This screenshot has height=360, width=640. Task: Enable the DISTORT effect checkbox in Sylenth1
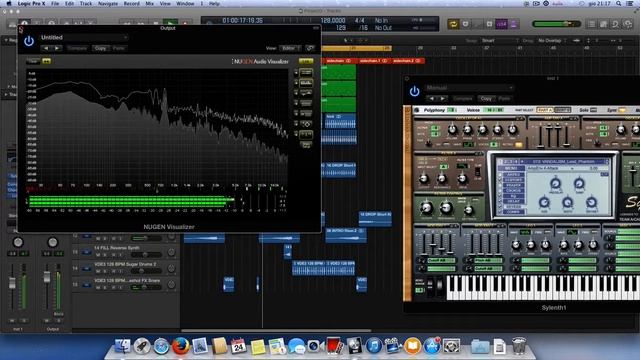tap(500, 180)
